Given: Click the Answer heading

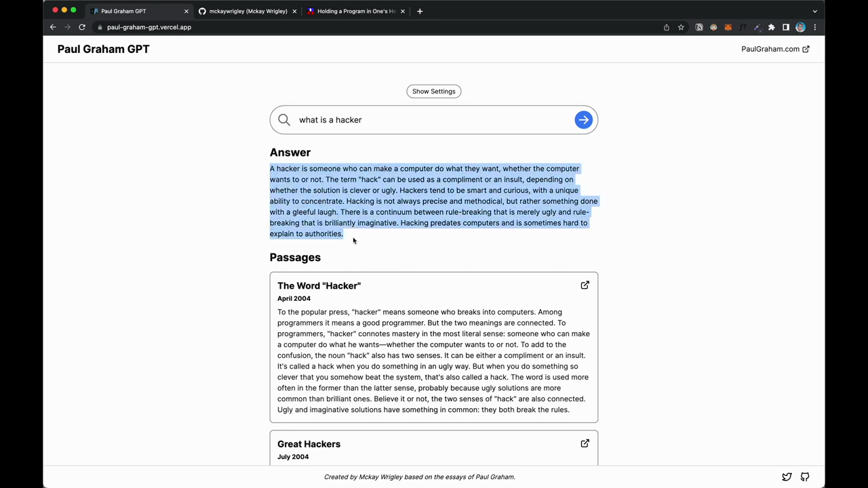Looking at the screenshot, I should (290, 152).
